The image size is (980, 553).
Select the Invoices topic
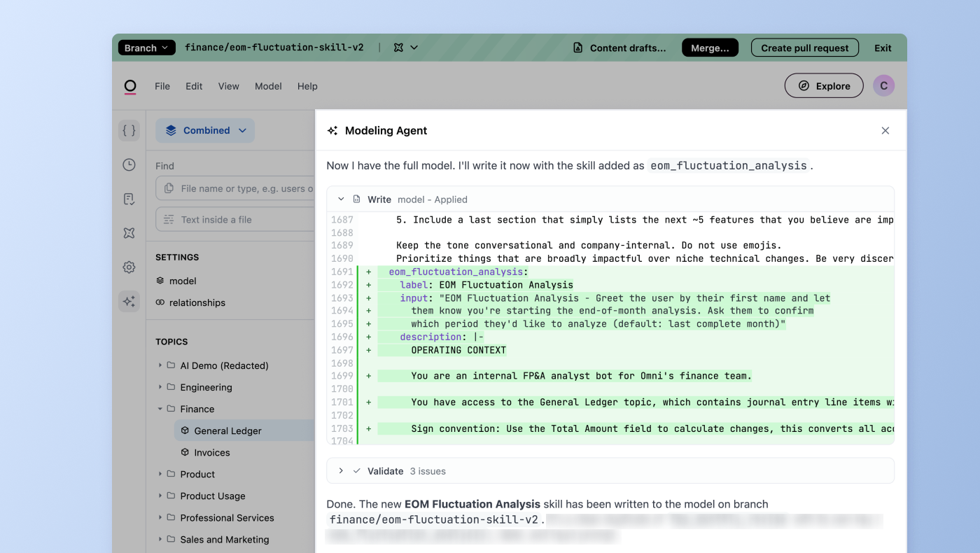pos(212,452)
